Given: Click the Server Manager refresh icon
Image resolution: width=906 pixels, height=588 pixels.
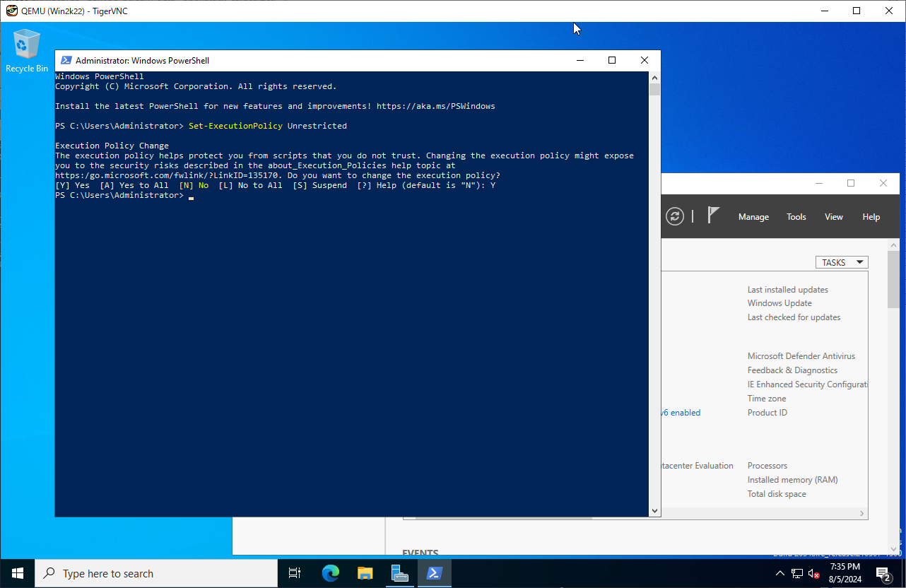Looking at the screenshot, I should pos(675,217).
